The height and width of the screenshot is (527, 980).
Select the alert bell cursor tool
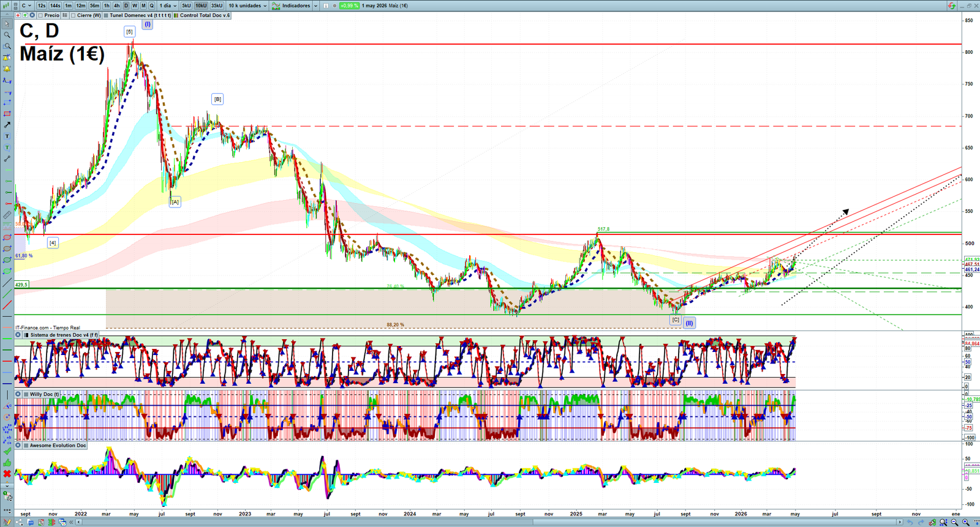pos(7,58)
